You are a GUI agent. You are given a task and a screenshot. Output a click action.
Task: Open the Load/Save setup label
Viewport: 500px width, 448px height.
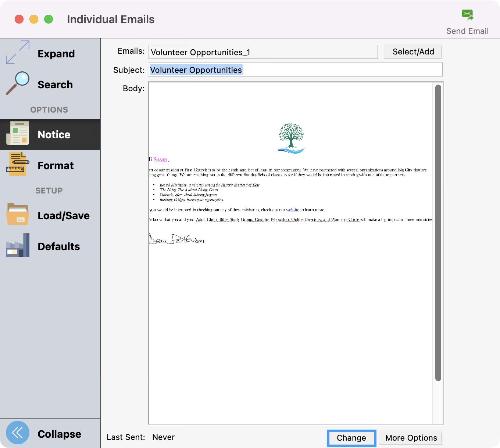(x=64, y=216)
